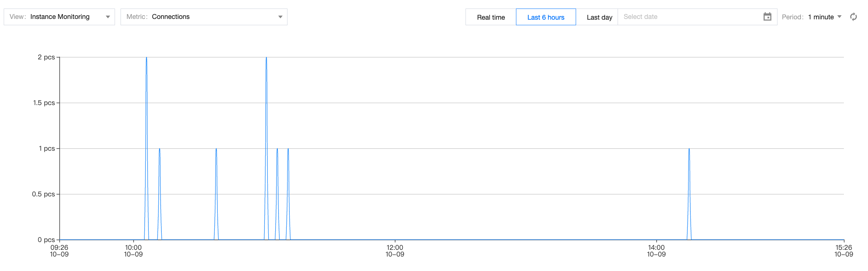Switch to Last day range
868x271 pixels.
[599, 17]
